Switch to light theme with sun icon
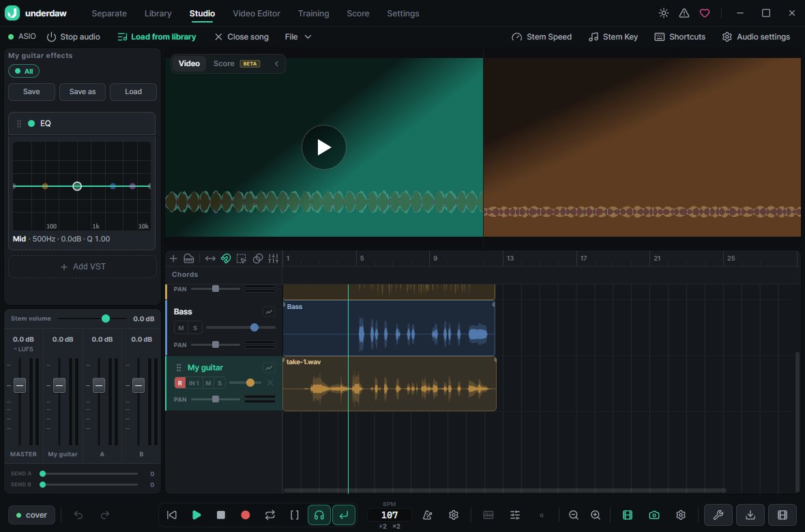This screenshot has width=805, height=532. click(664, 13)
